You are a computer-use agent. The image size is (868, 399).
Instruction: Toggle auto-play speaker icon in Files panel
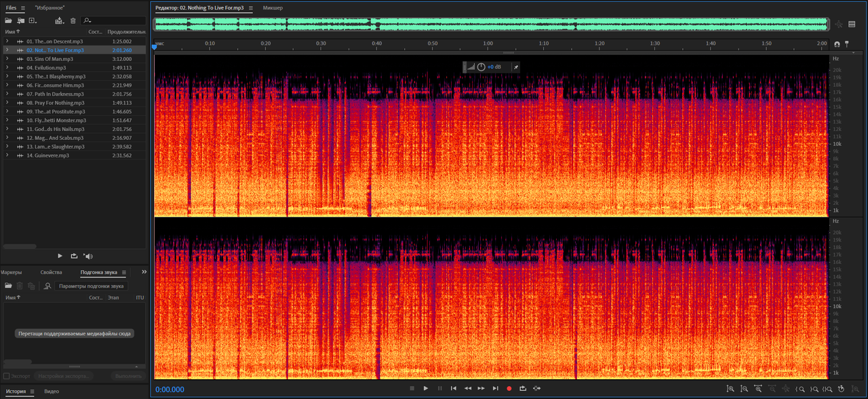(88, 256)
